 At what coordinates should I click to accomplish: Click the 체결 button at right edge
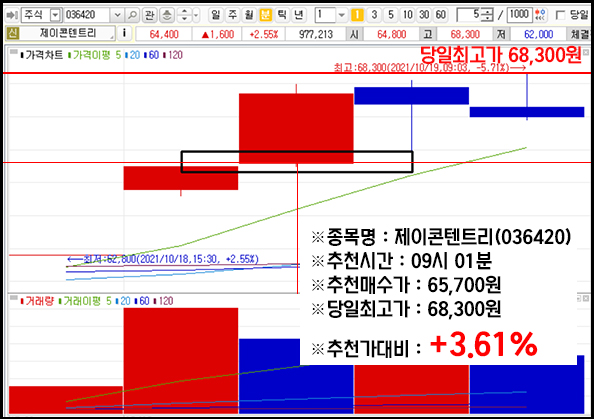[580, 34]
